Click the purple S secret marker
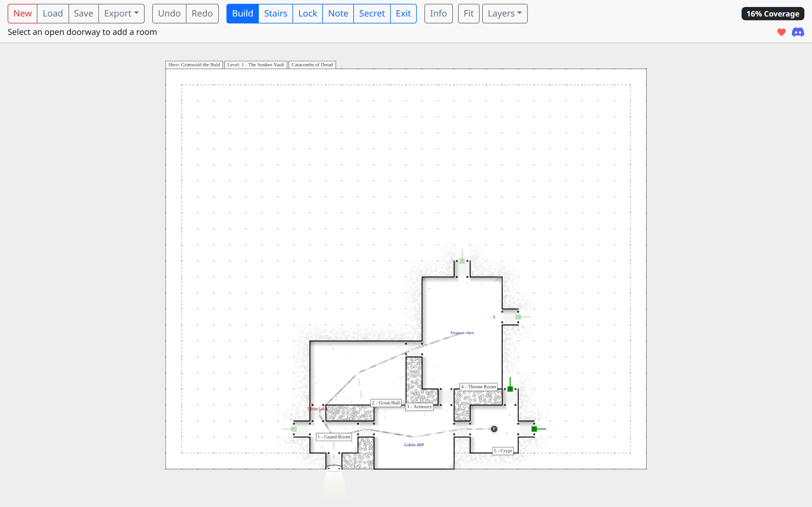 click(x=494, y=317)
